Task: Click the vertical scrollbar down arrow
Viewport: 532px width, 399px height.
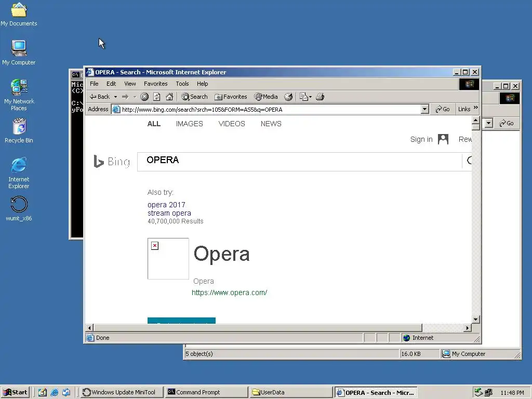Action: [x=476, y=320]
